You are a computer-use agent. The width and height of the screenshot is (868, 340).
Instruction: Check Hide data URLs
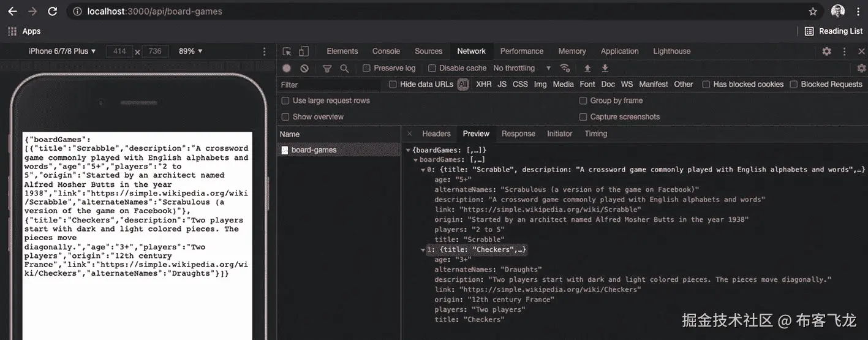click(393, 85)
